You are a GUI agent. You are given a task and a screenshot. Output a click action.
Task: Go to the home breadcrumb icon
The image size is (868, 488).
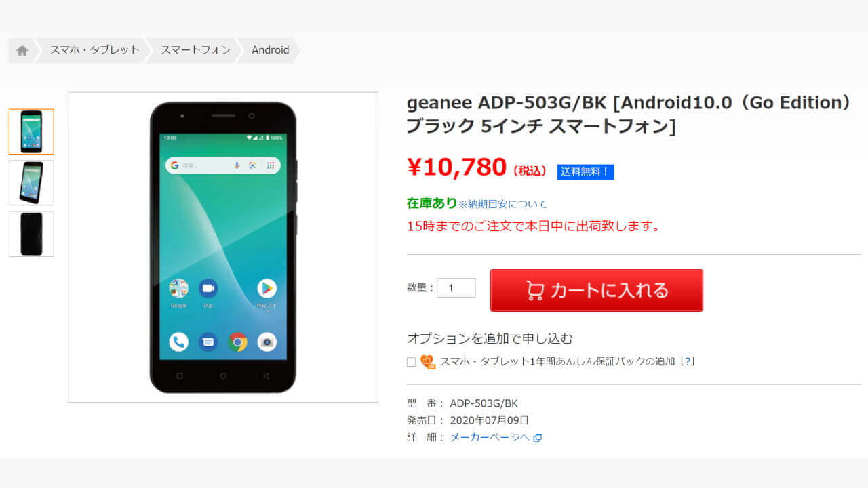(22, 50)
